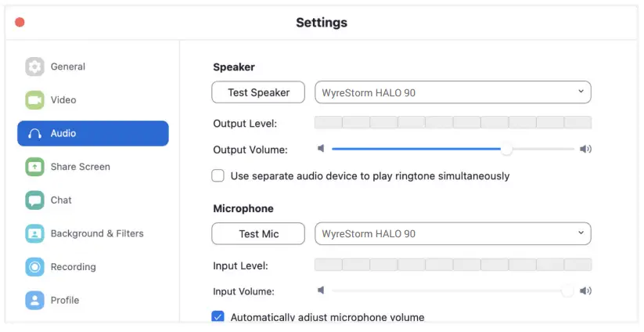Close the Settings window
This screenshot has height=332, width=644.
click(x=20, y=23)
